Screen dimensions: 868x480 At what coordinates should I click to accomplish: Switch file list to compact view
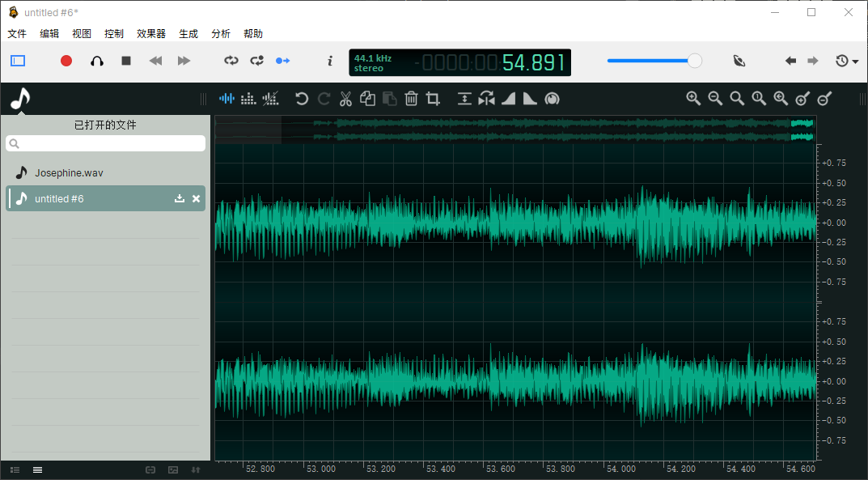(x=37, y=469)
